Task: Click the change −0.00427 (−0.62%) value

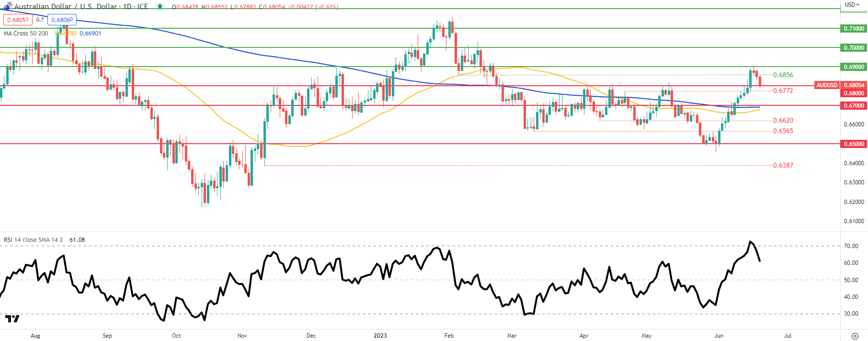Action: point(313,7)
